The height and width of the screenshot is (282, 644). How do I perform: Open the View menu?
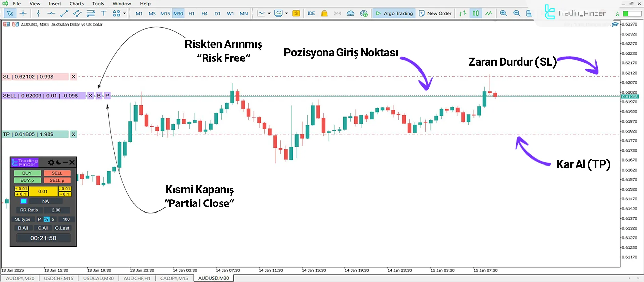click(35, 4)
